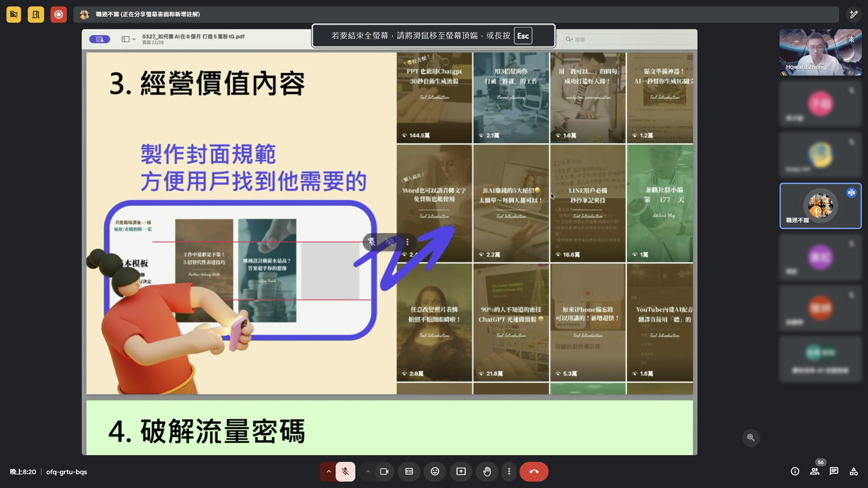This screenshot has width=868, height=488.
Task: Click the Esc key hint button
Action: [x=523, y=36]
